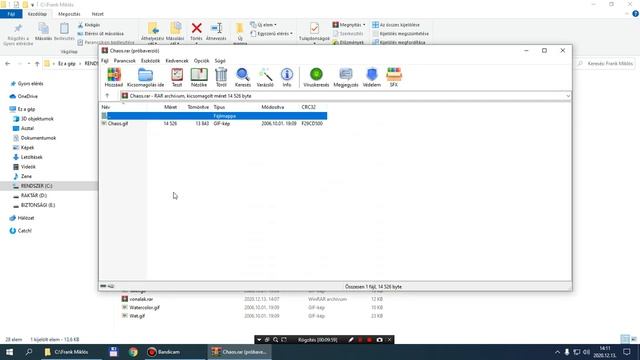Show hidden tray icons chevron
The height and width of the screenshot is (360, 640).
(557, 352)
